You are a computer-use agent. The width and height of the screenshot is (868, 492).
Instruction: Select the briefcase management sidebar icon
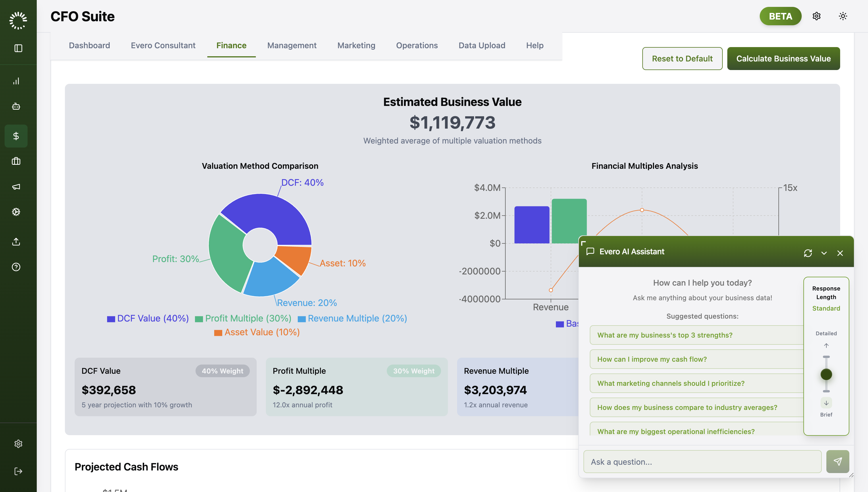(16, 161)
